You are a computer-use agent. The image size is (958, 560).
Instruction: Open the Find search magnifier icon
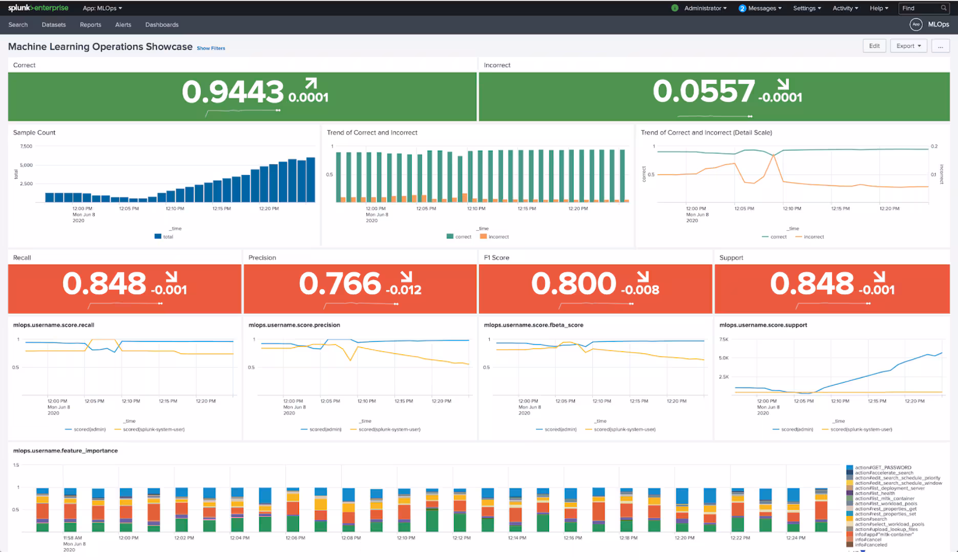[x=944, y=8]
